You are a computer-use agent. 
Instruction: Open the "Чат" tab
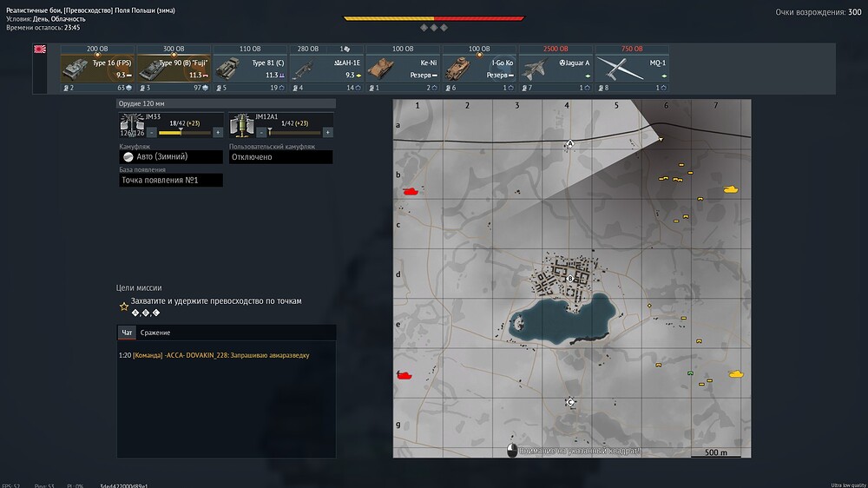pyautogui.click(x=127, y=333)
